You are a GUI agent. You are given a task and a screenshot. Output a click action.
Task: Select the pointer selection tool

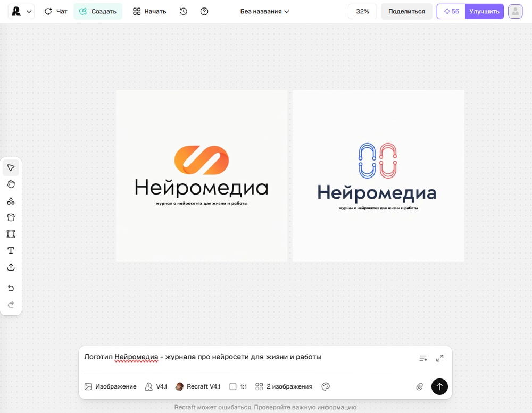tap(11, 168)
